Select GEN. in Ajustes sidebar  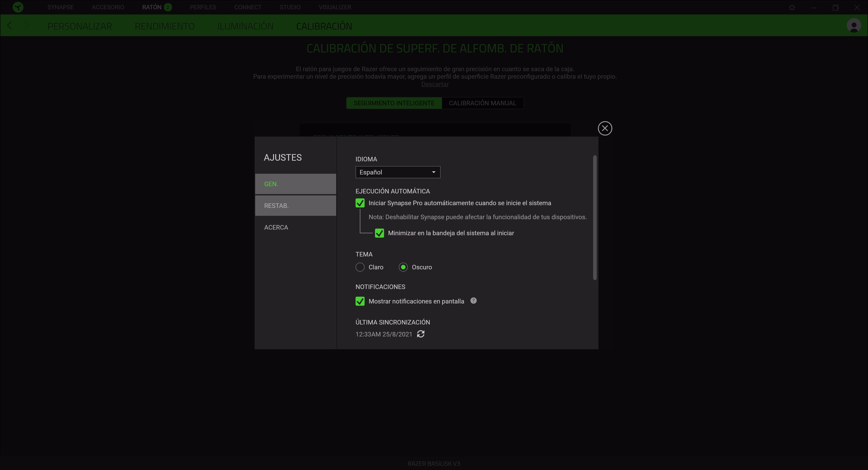pos(295,184)
